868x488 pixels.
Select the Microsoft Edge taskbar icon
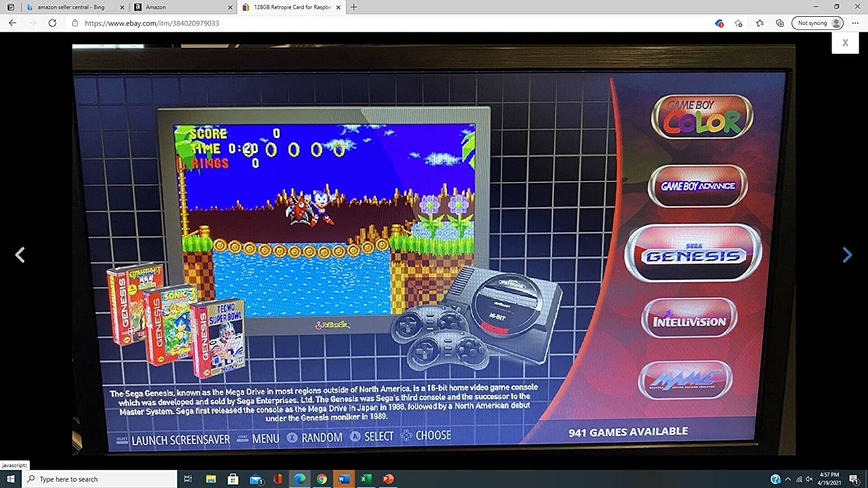point(300,479)
